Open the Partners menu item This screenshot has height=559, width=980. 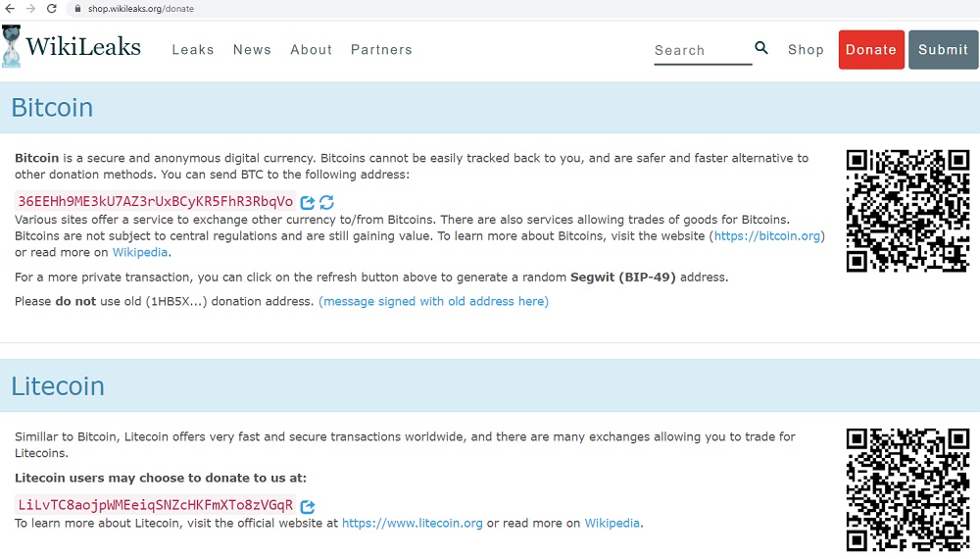381,50
